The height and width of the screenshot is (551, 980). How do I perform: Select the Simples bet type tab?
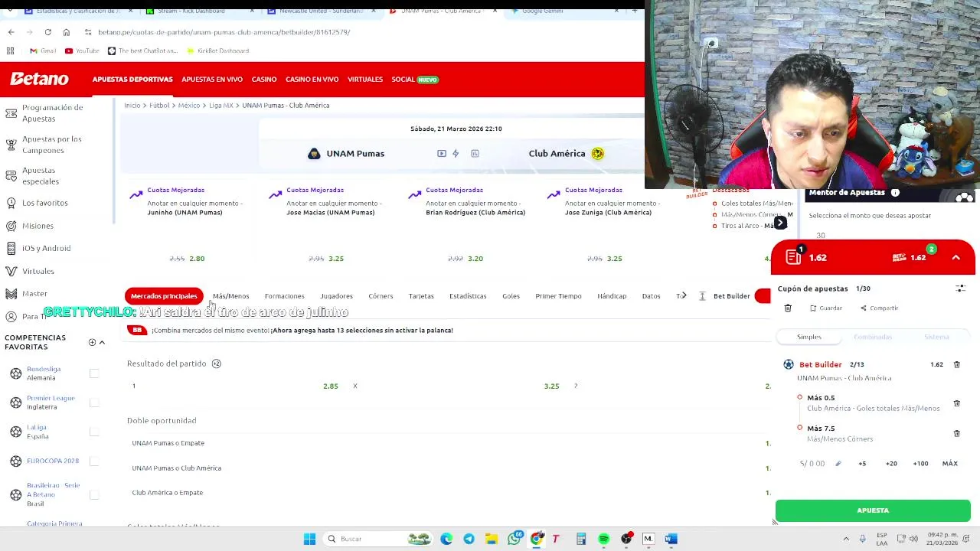[808, 337]
